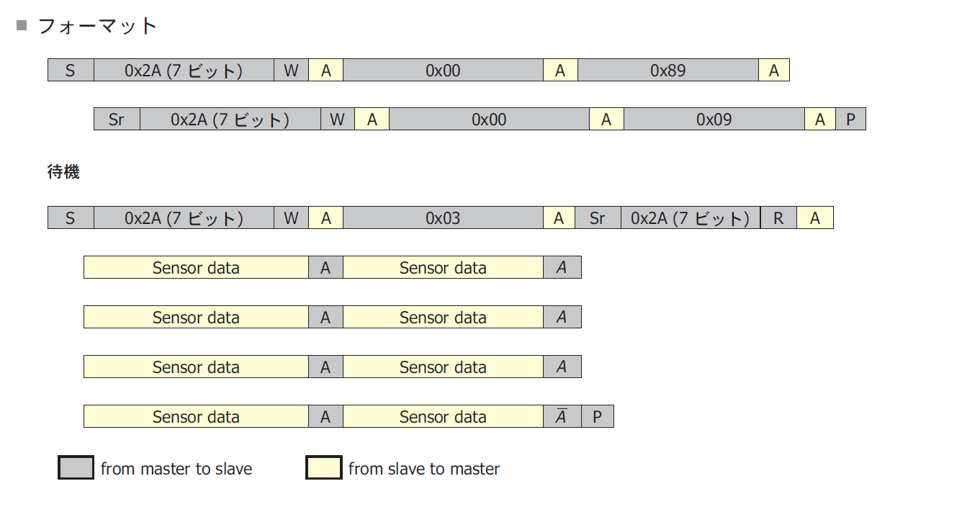Screen dimensions: 980x530
Task: Click the 待機 wait label
Action: coord(63,172)
